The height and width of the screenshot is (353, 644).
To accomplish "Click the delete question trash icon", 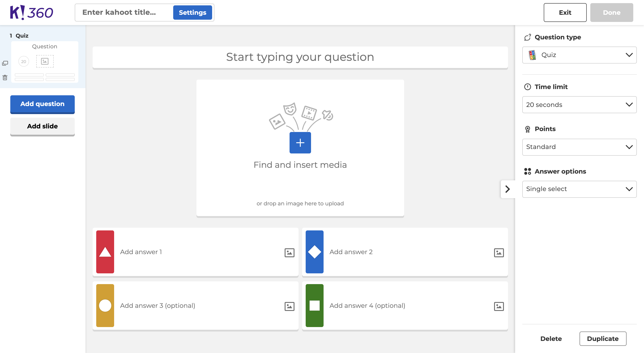I will [5, 77].
